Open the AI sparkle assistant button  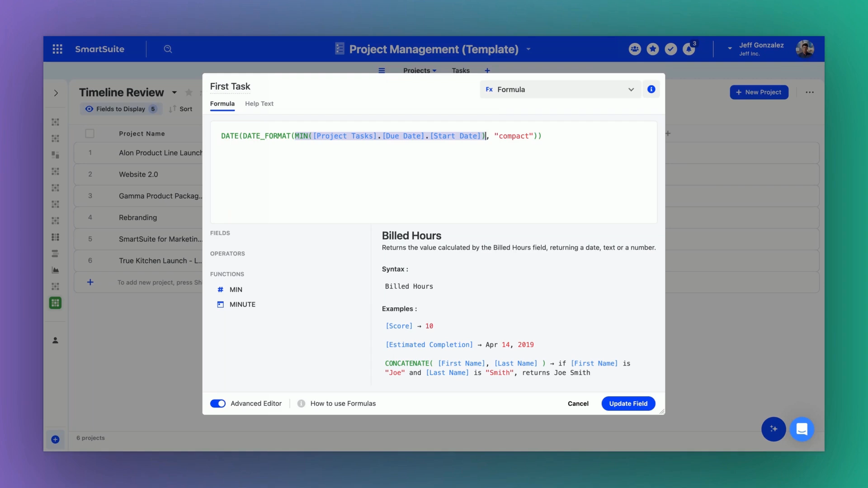[774, 429]
